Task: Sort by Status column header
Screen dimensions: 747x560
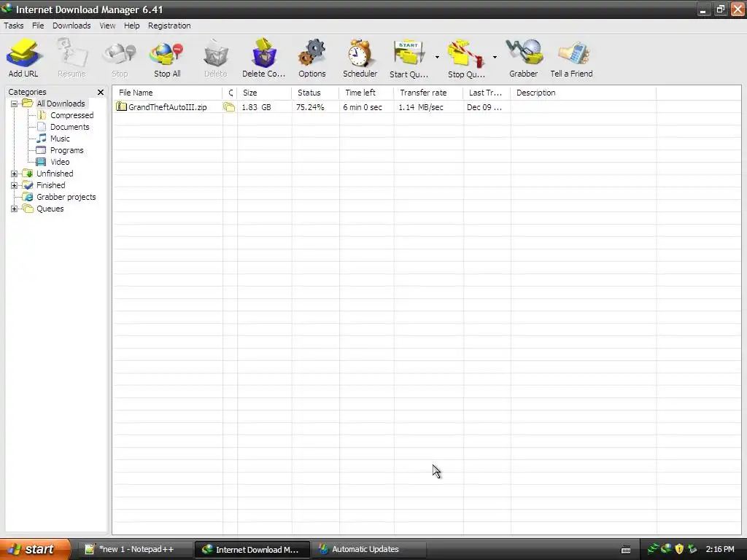Action: coord(315,93)
